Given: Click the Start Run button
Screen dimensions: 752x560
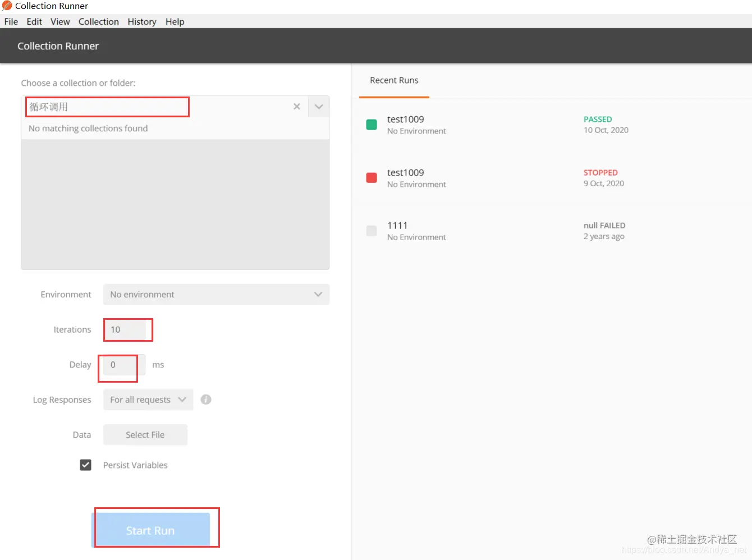Looking at the screenshot, I should (150, 530).
